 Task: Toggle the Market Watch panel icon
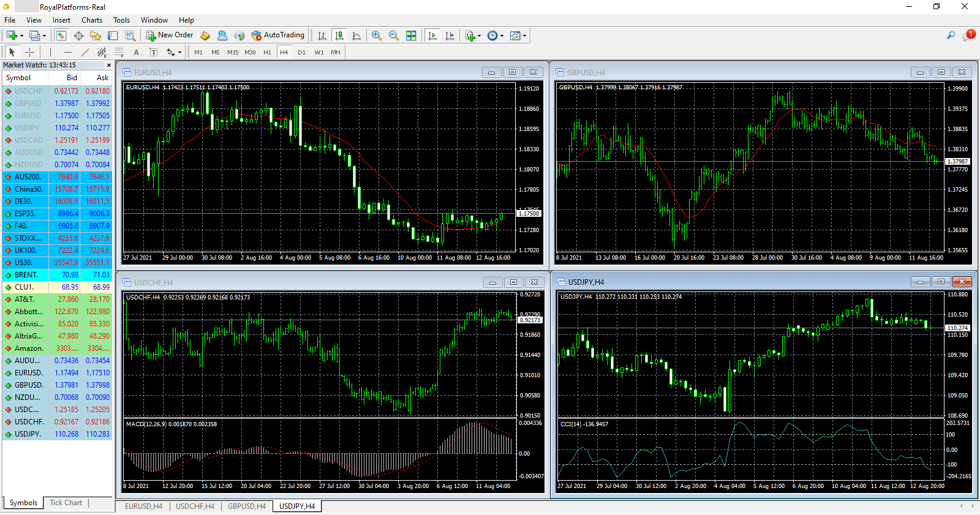point(61,36)
